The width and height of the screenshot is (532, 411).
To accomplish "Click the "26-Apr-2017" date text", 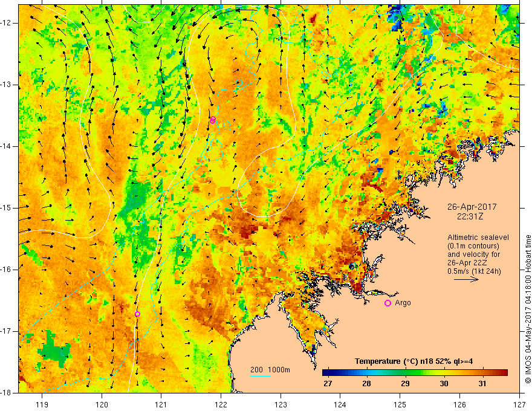I will pyautogui.click(x=472, y=207).
